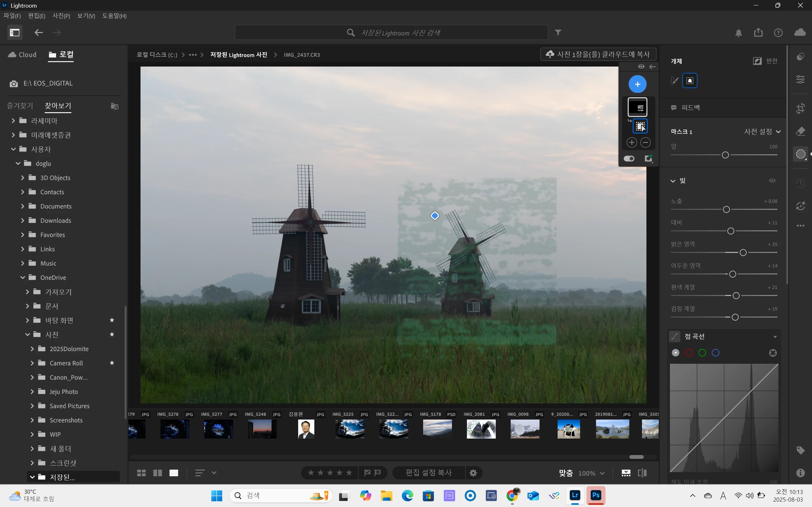The height and width of the screenshot is (507, 812).
Task: Click 편집 설정 복사 button
Action: 429,473
